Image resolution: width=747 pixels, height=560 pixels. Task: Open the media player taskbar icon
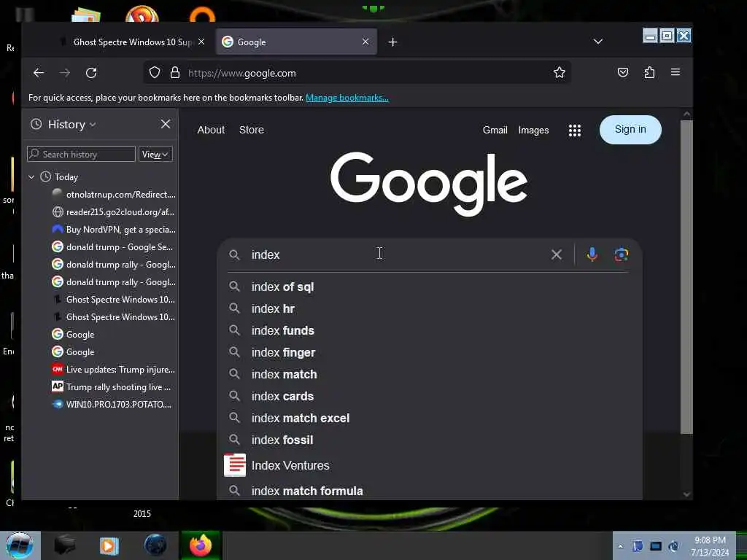coord(109,545)
